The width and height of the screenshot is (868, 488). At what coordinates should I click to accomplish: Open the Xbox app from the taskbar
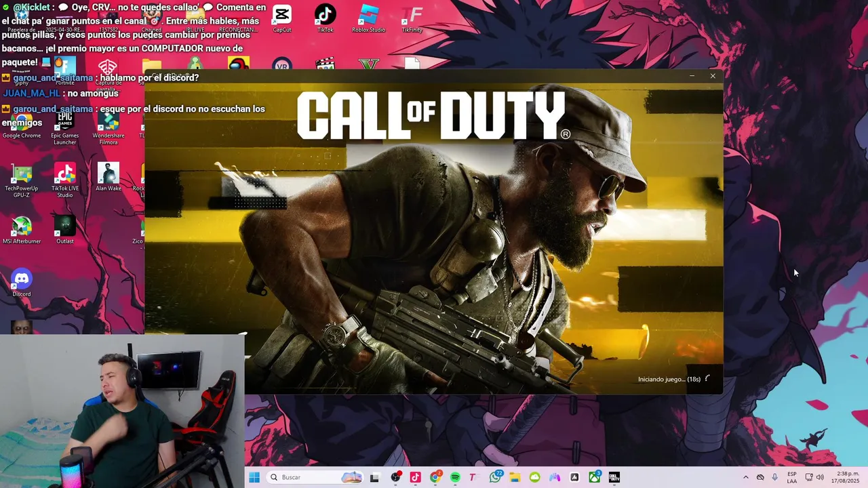coord(595,477)
